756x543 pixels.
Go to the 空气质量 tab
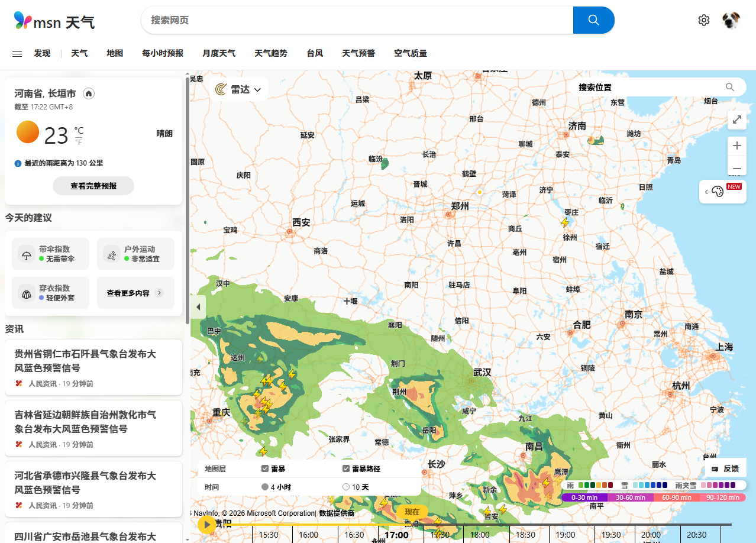(x=411, y=53)
